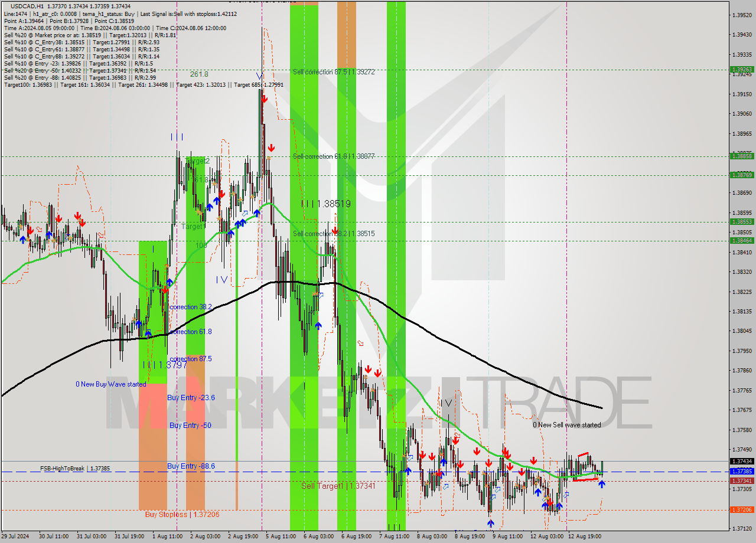756x543 pixels.
Task: Select the 'Buy Entry -88.6' label
Action: tap(191, 466)
